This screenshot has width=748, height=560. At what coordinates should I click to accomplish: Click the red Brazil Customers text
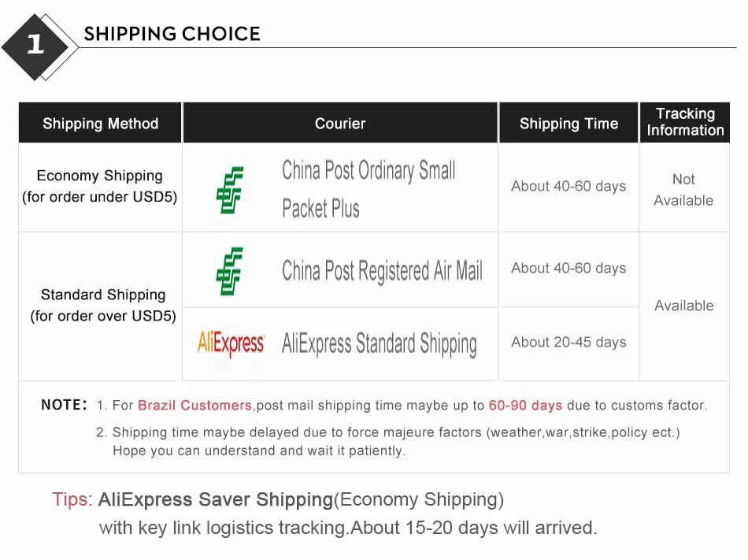(x=194, y=406)
